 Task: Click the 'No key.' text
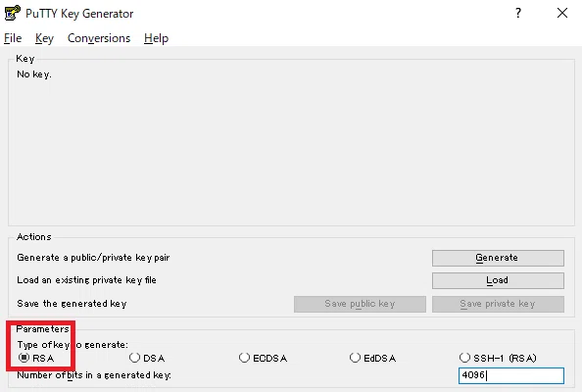(x=34, y=74)
